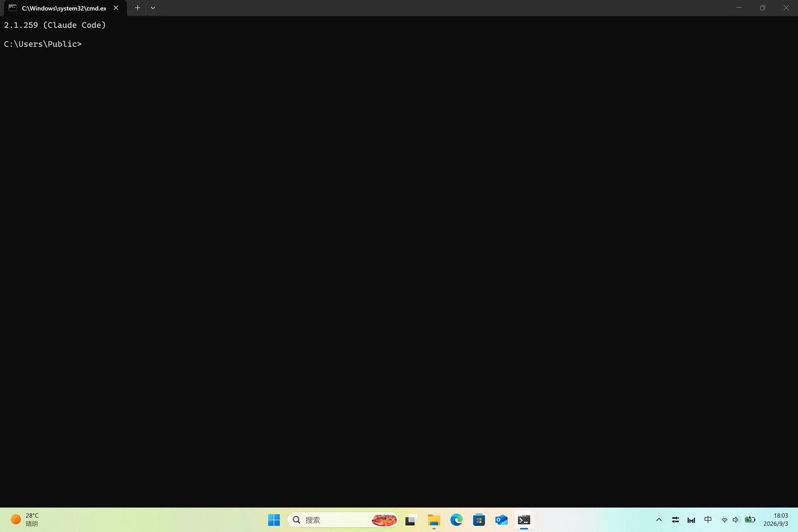This screenshot has width=798, height=532.
Task: Open the Wi-Fi network settings icon
Action: coord(724,520)
